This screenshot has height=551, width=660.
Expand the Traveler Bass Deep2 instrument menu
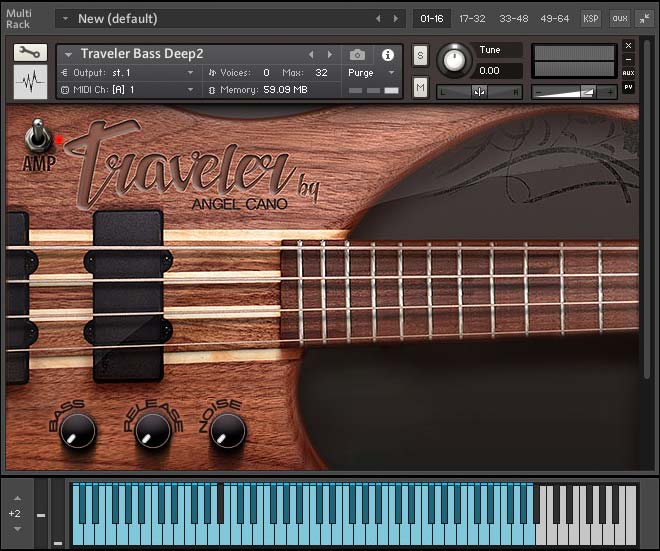[68, 55]
